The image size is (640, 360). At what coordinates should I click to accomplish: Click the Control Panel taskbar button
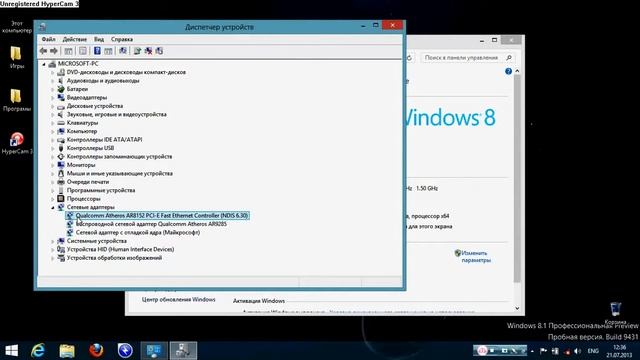154,351
